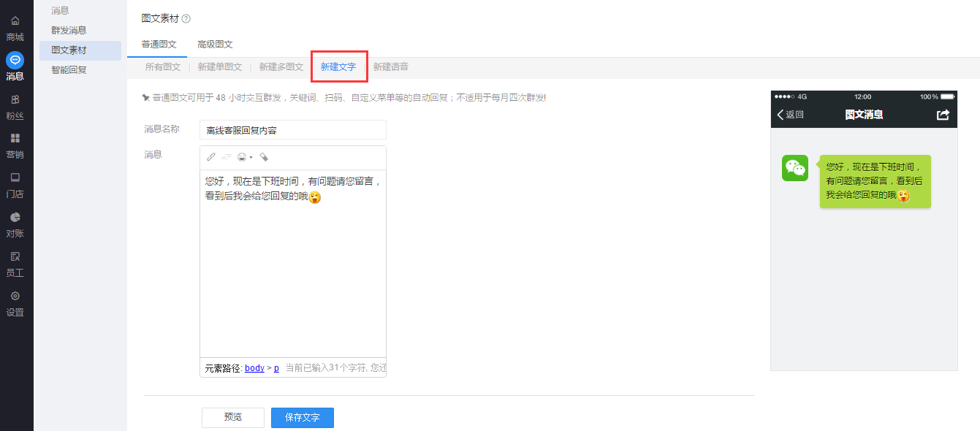Click the 预览 preview button
980x431 pixels.
point(233,418)
